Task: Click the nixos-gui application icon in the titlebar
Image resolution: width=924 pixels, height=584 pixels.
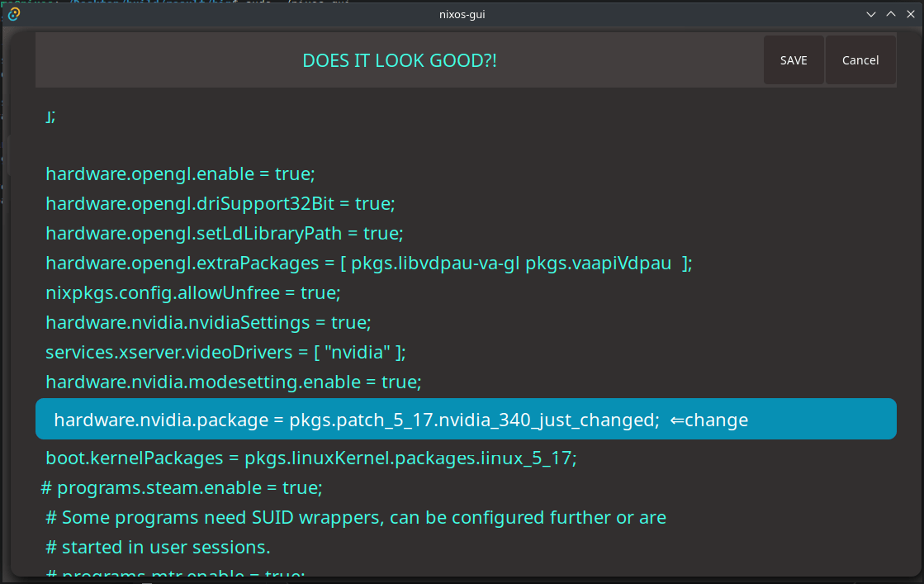Action: pos(12,13)
